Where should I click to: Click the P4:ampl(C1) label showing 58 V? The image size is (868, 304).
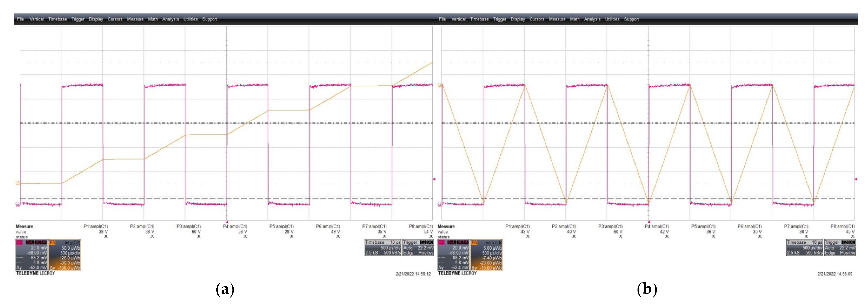tap(235, 226)
